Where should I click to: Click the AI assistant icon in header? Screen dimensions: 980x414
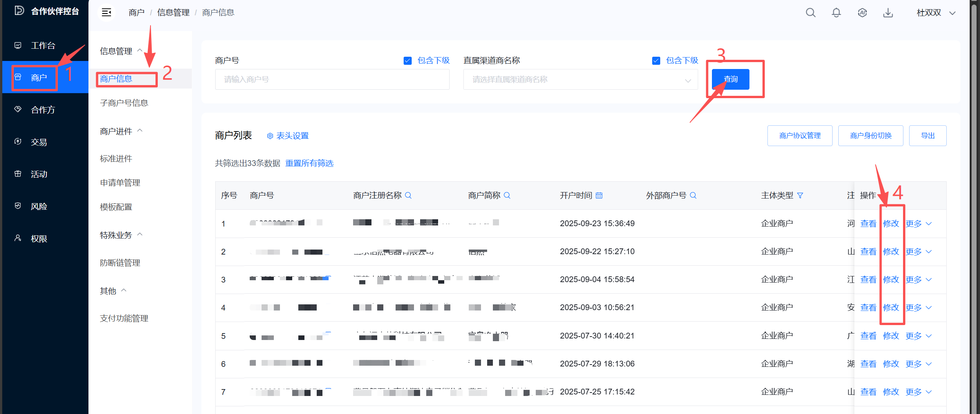tap(862, 13)
